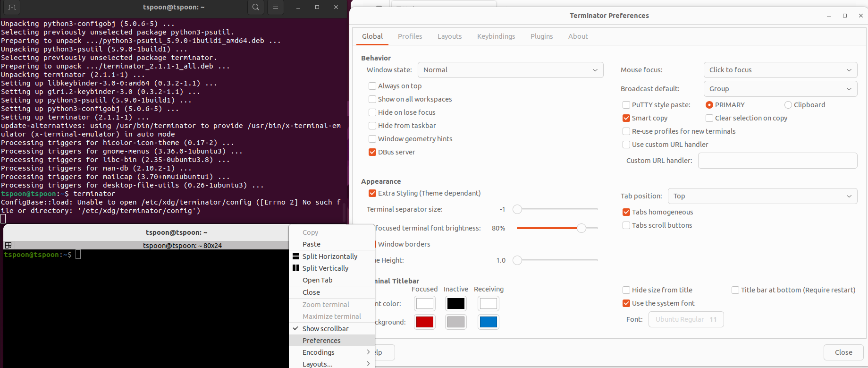Open the Mouse focus dropdown
Screen dimensions: 868x368
pos(780,70)
